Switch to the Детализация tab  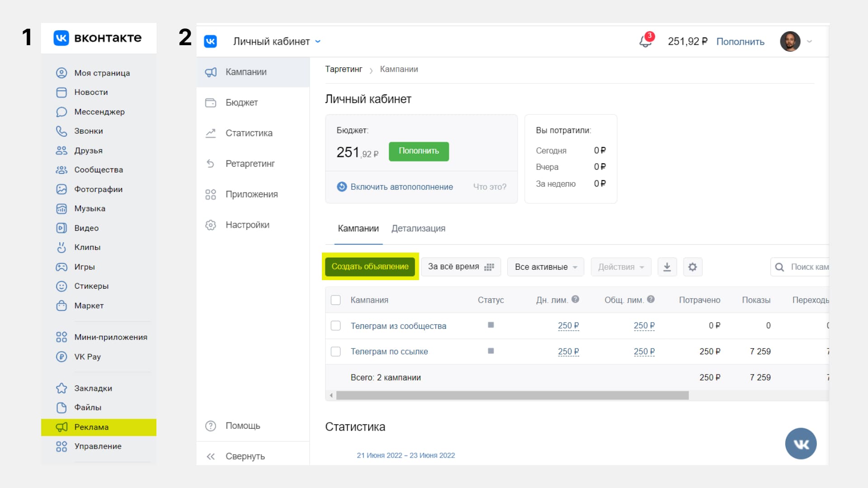click(x=418, y=229)
